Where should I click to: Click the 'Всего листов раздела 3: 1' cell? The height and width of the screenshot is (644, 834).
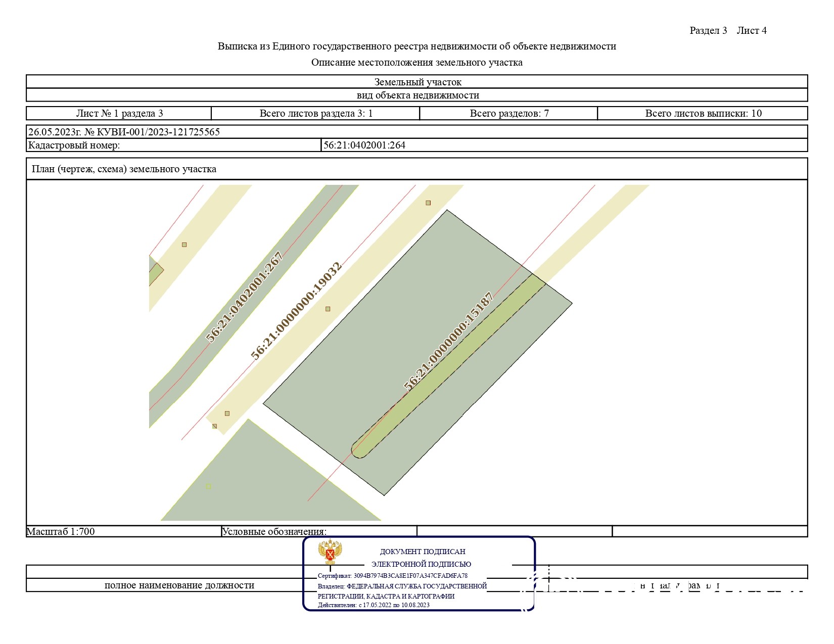click(x=315, y=113)
